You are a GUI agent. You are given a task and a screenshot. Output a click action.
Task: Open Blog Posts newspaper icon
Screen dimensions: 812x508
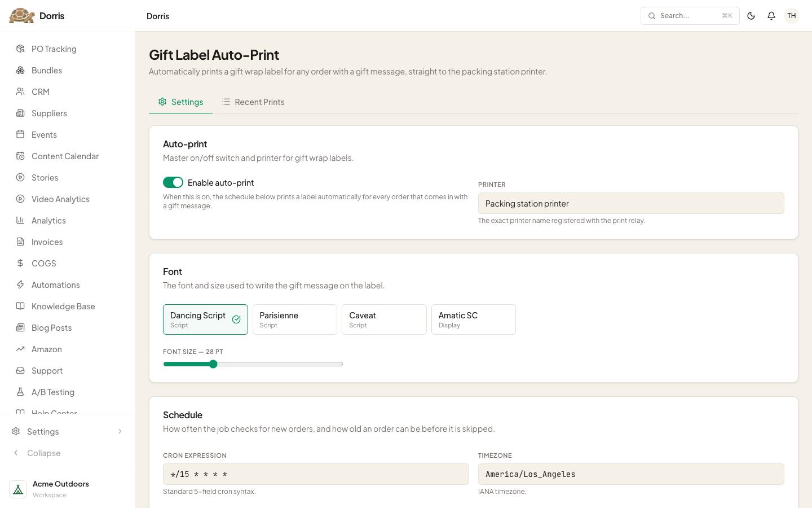tap(20, 328)
